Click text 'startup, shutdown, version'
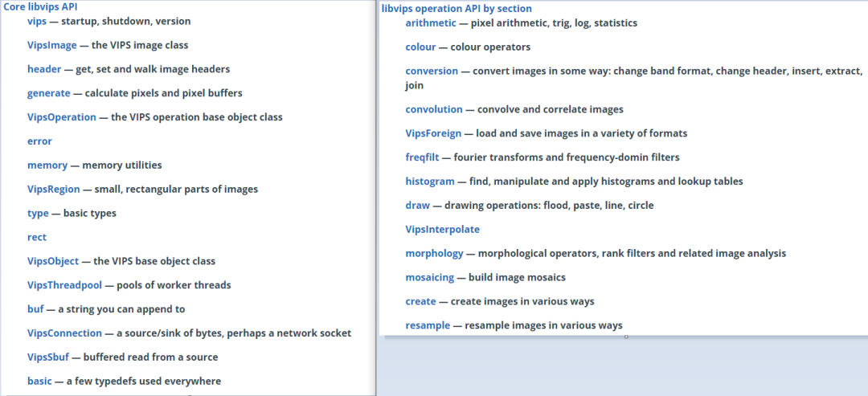 125,22
